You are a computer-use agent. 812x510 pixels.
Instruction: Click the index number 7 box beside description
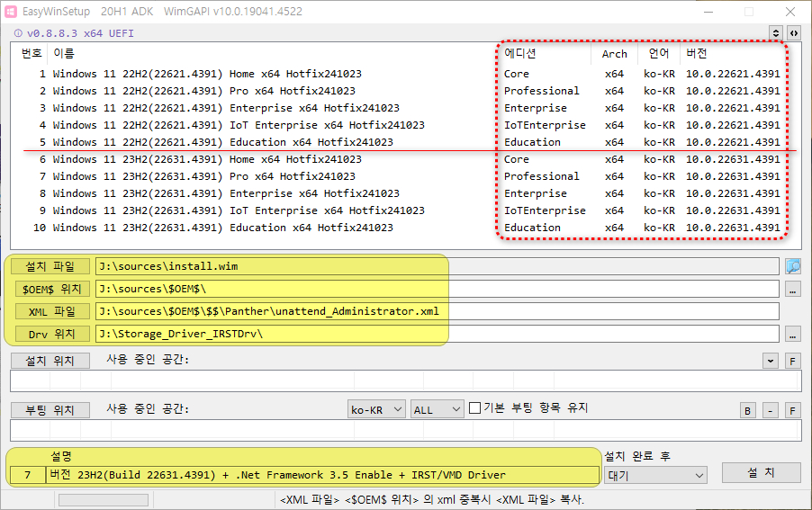[x=28, y=475]
